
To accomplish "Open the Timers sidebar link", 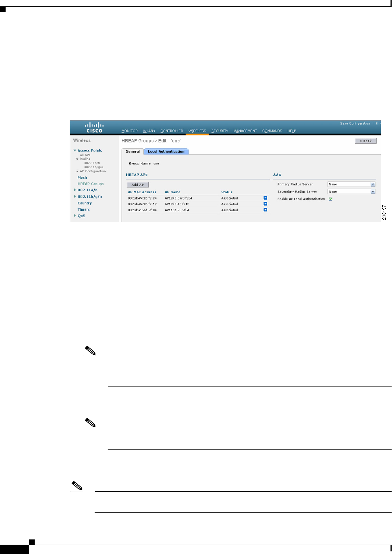I will pyautogui.click(x=83, y=210).
